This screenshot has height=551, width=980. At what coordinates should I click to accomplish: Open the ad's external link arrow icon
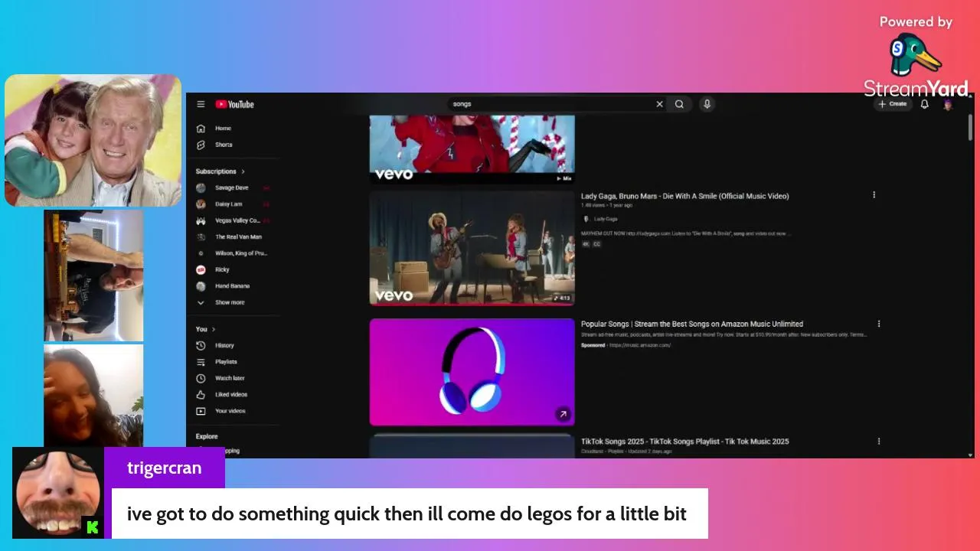click(x=563, y=414)
